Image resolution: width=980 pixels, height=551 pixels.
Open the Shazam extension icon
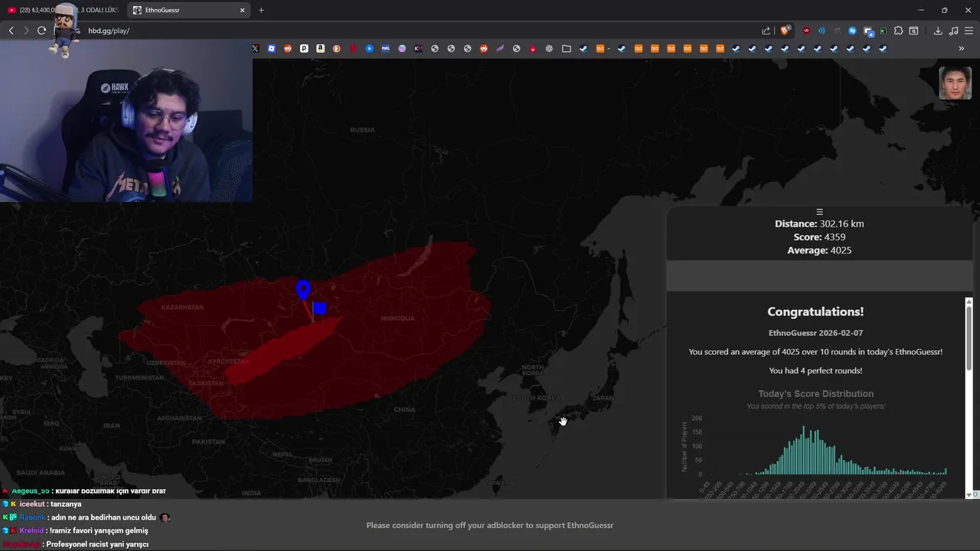[852, 31]
